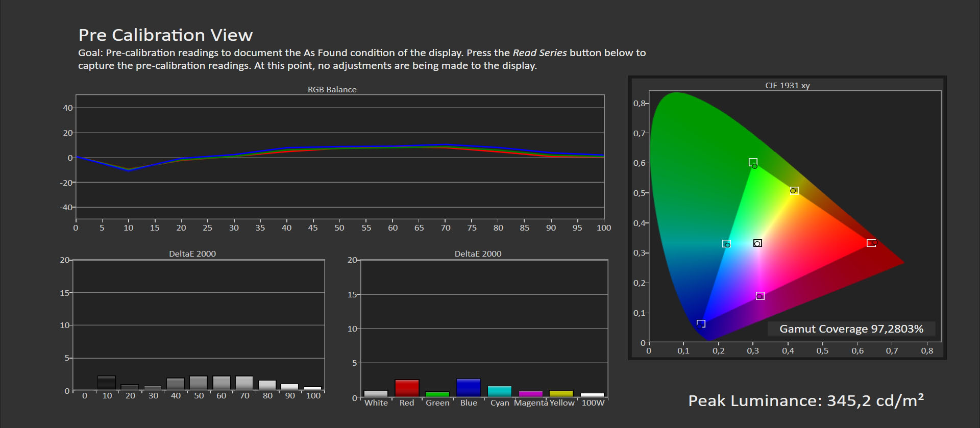Click the White bar in color DeltaE chart
The image size is (980, 428).
point(376,393)
